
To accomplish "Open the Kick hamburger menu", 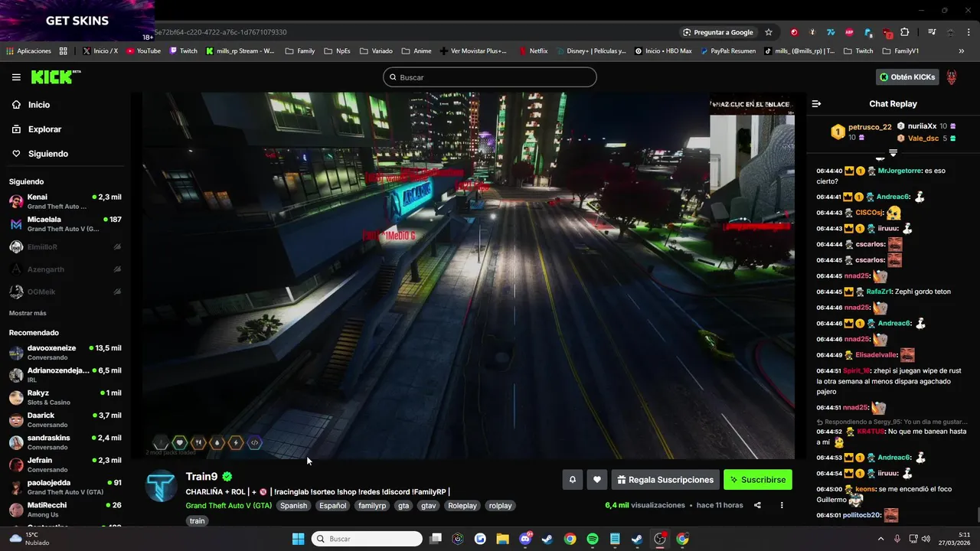I will (x=16, y=77).
